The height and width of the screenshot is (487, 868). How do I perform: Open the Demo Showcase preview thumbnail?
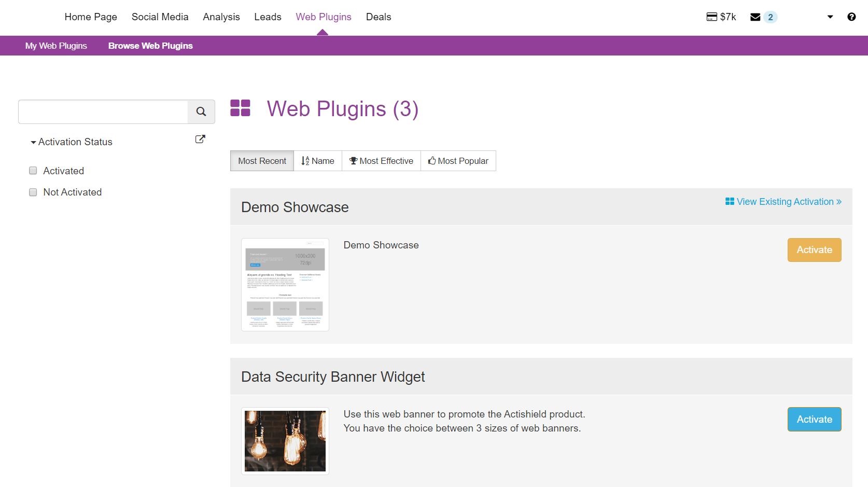[x=285, y=284]
